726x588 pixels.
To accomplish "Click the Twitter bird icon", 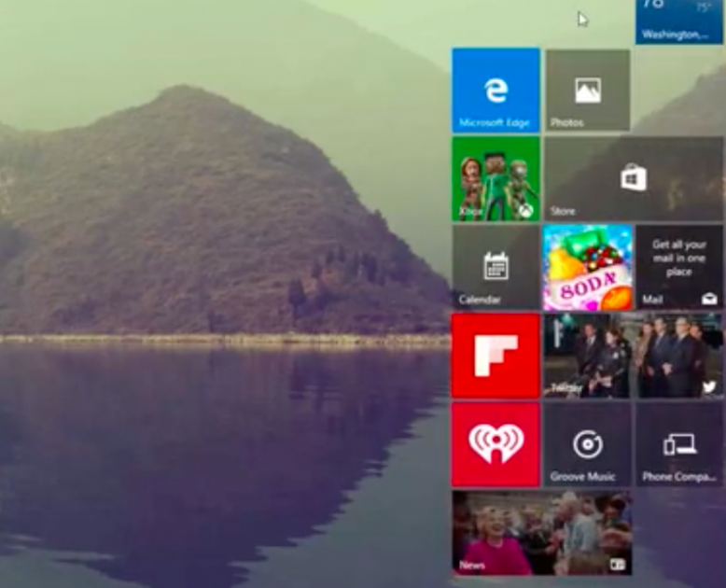I will (709, 386).
